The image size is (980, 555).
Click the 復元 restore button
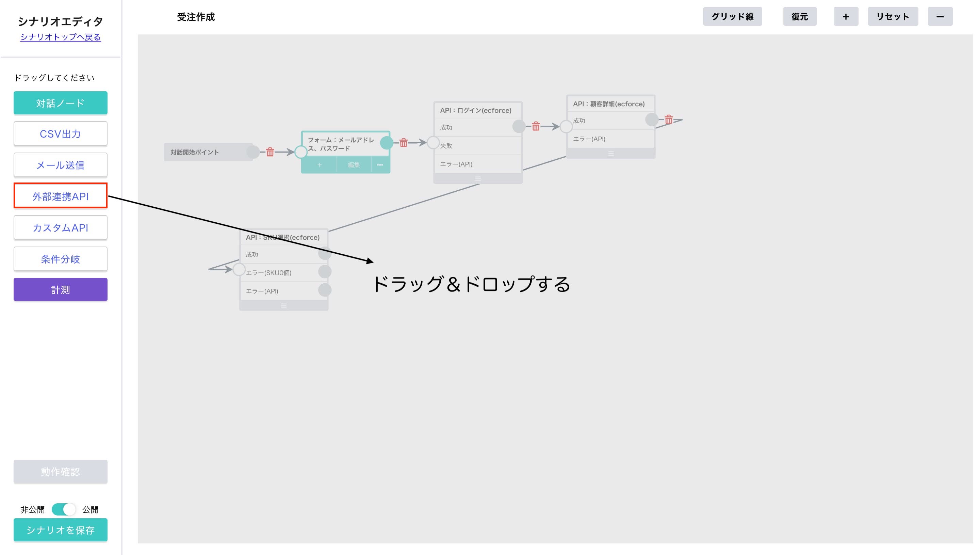click(x=800, y=16)
